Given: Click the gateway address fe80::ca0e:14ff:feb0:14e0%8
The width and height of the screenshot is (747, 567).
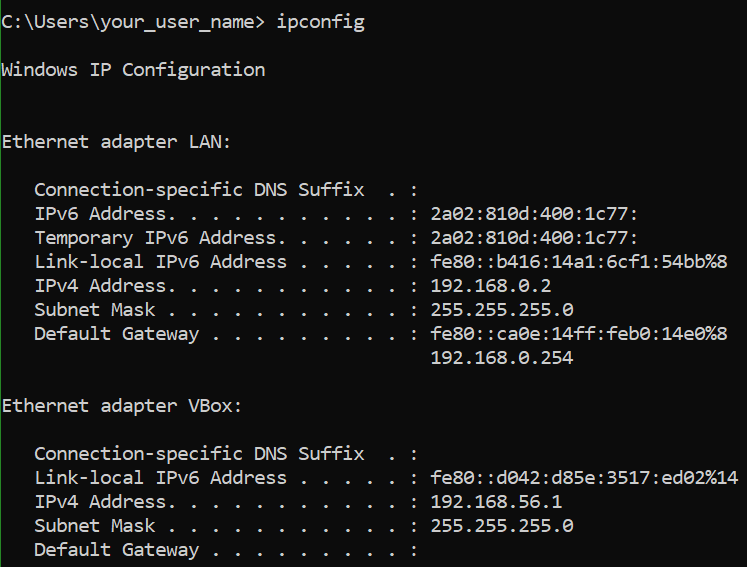Looking at the screenshot, I should (x=579, y=334).
